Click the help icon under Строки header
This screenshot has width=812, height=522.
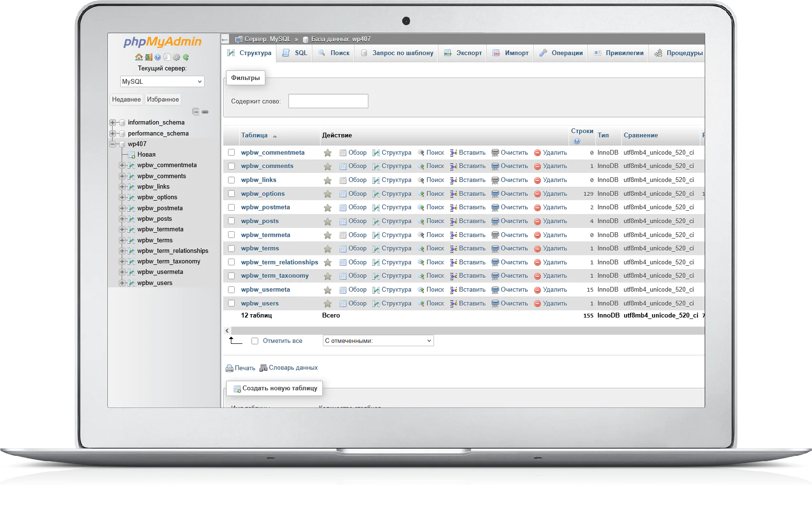577,141
